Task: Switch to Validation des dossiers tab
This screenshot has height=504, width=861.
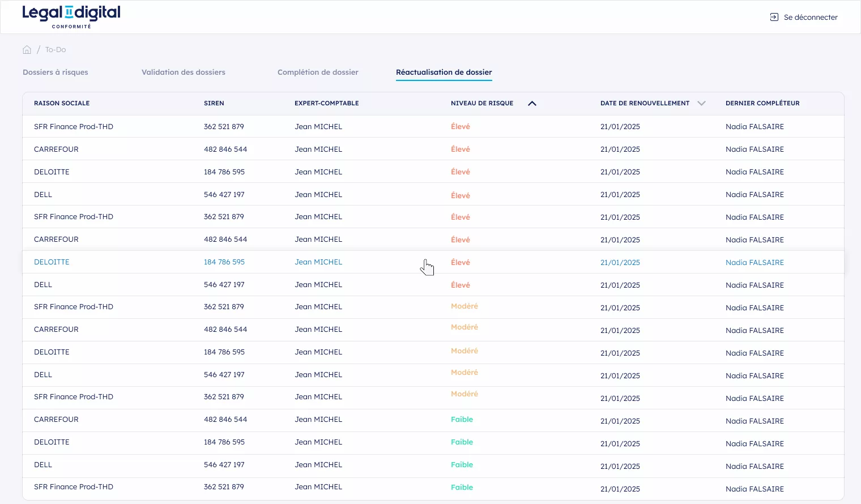Action: (184, 72)
